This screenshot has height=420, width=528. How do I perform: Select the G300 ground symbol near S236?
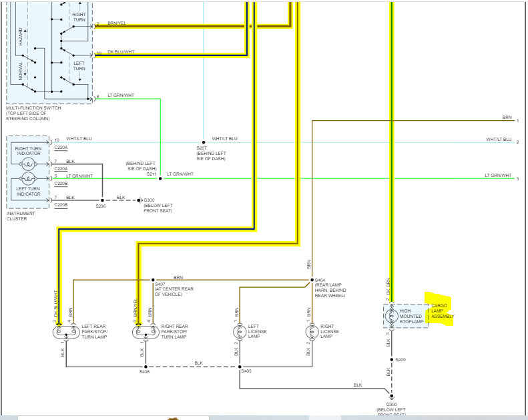pyautogui.click(x=139, y=200)
